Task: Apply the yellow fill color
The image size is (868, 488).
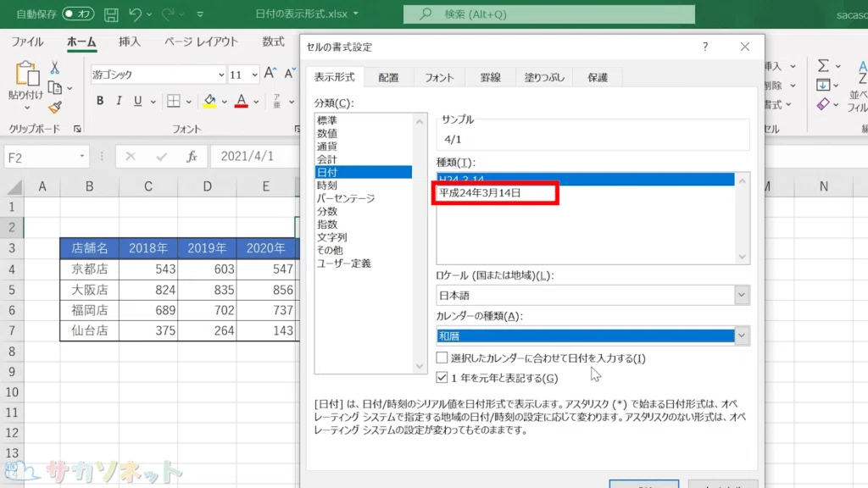Action: 209,101
